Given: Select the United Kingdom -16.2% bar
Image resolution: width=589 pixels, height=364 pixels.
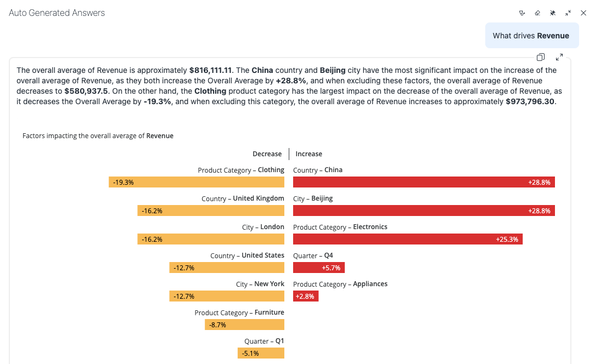Looking at the screenshot, I should point(211,211).
